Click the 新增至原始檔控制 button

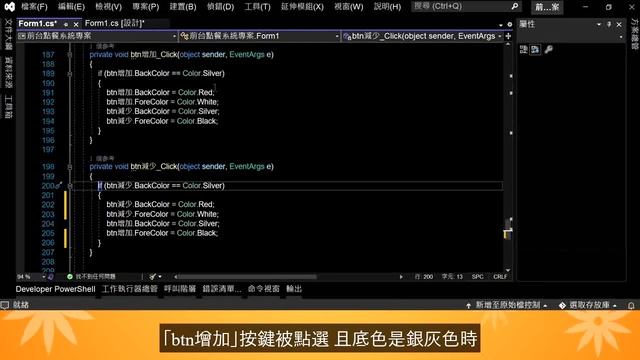click(x=507, y=305)
